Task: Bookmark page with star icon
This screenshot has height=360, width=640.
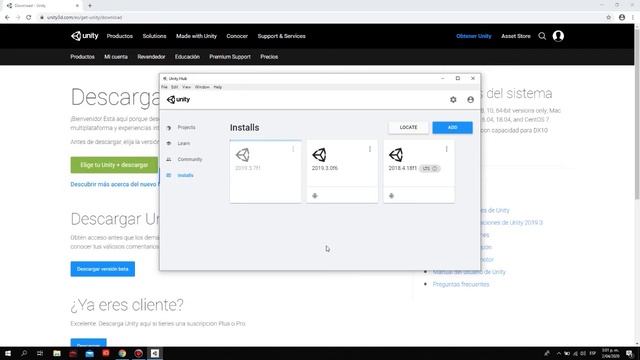Action: coord(609,18)
